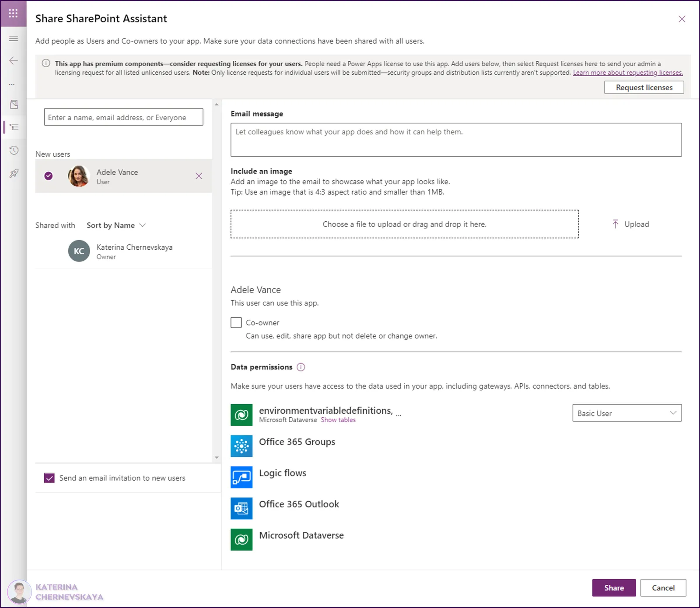Select the tree view list icon in sidebar
This screenshot has height=608, width=700.
[x=14, y=127]
